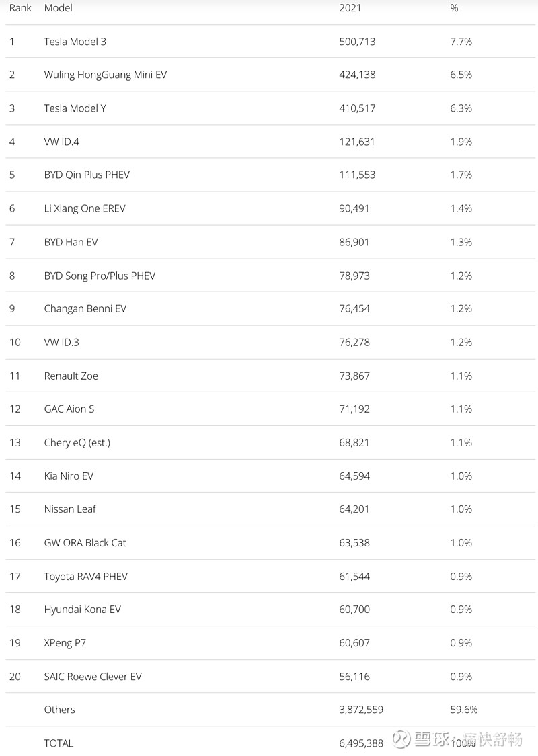
Task: Click the BYD Han EV model name
Action: (x=71, y=242)
